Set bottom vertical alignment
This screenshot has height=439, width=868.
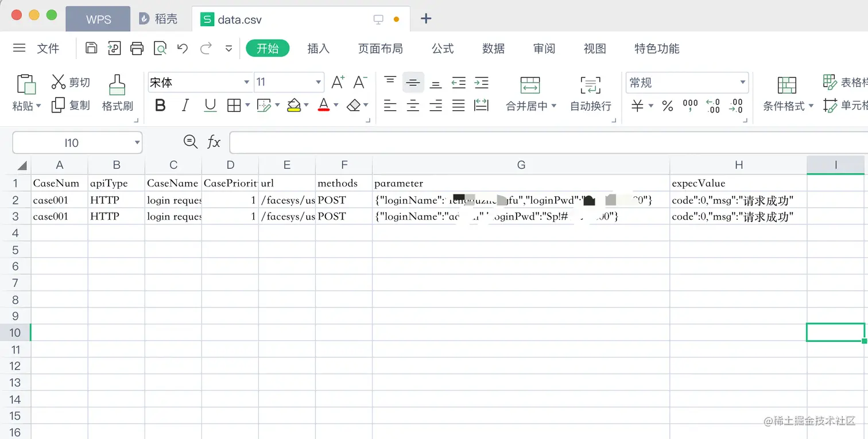[436, 84]
